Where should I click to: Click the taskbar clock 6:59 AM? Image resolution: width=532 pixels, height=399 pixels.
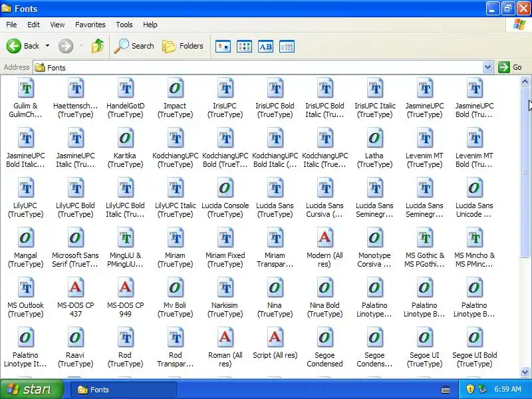click(507, 389)
